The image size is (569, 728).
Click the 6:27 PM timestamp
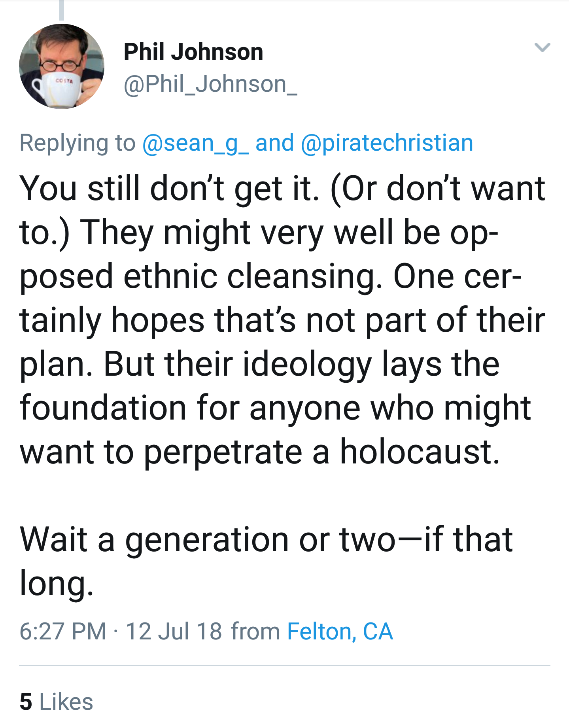[x=63, y=631]
